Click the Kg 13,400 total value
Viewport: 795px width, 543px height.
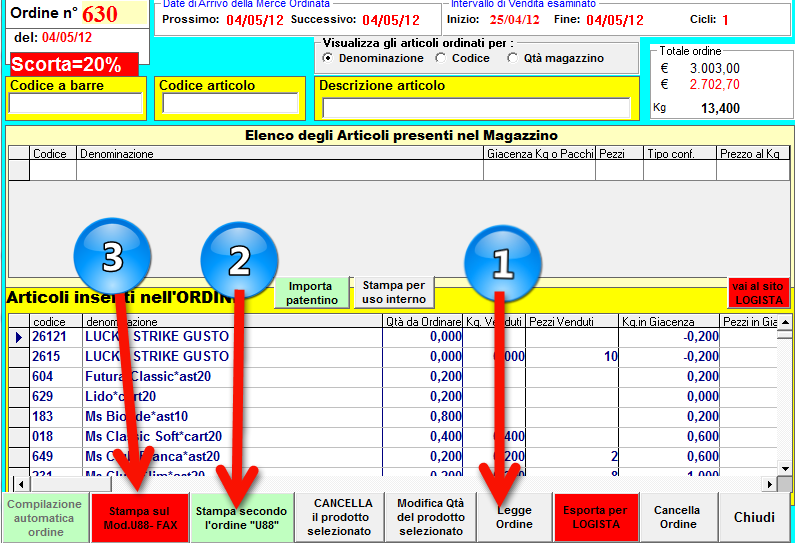pyautogui.click(x=720, y=108)
